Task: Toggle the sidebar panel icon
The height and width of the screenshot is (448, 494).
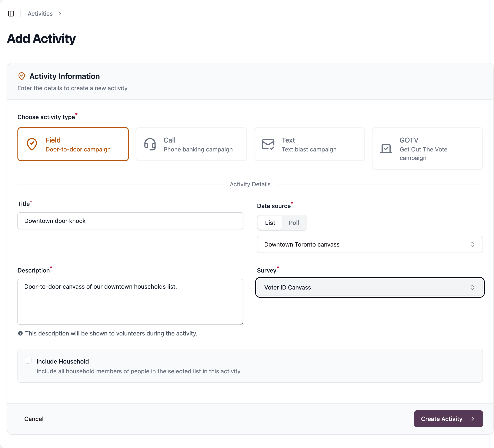Action: coord(11,14)
